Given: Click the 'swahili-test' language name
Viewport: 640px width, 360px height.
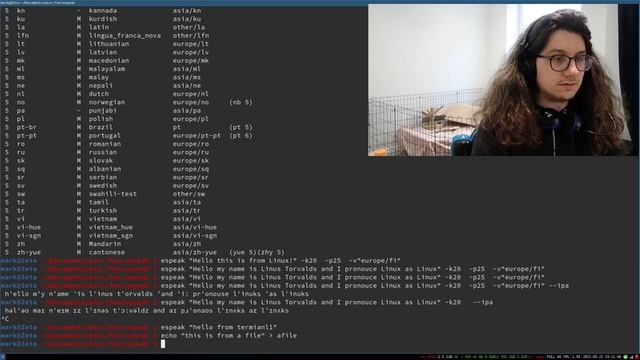Looking at the screenshot, I should (113, 194).
